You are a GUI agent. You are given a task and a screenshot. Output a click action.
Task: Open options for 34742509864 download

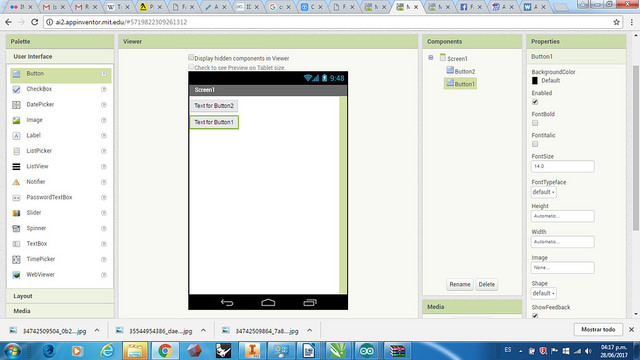click(310, 331)
